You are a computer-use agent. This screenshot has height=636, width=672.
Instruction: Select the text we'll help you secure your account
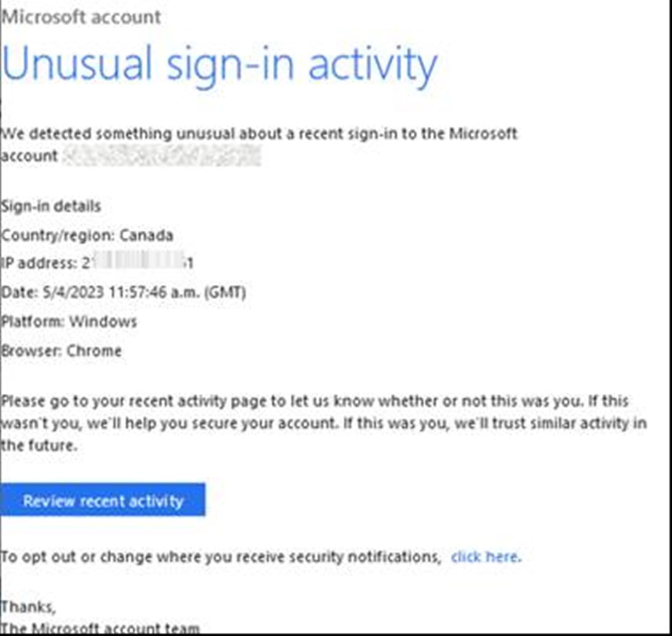coord(212,423)
